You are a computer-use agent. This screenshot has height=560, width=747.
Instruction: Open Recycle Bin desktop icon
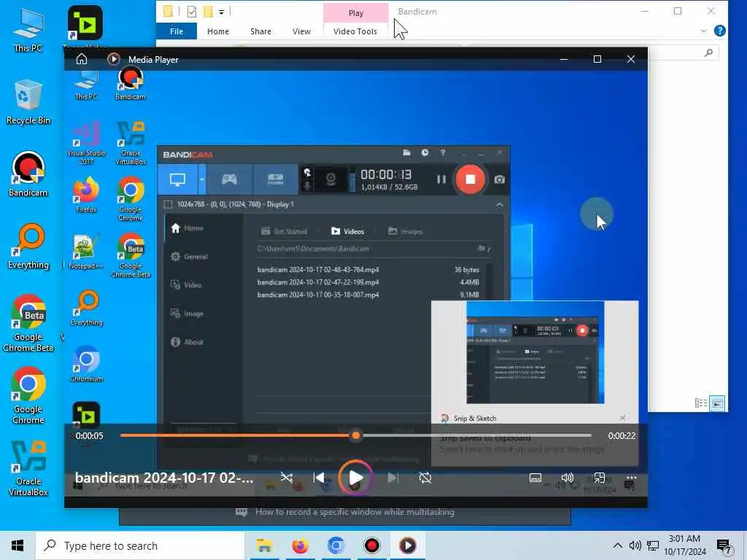(x=28, y=102)
